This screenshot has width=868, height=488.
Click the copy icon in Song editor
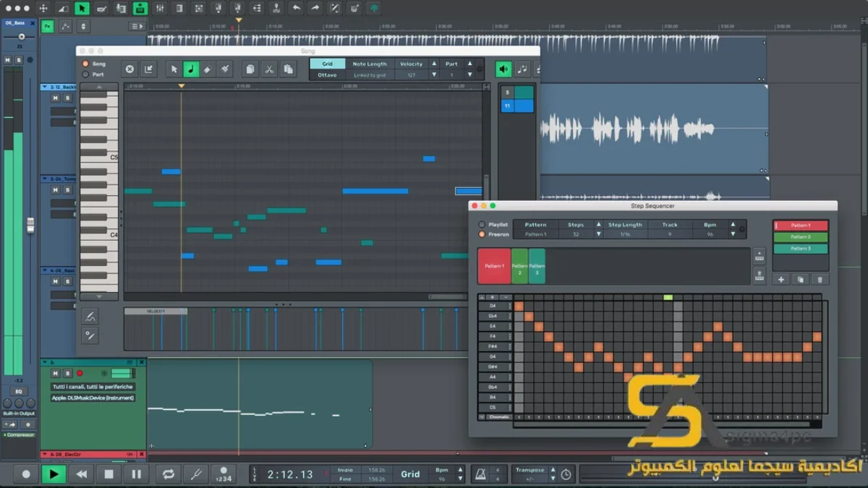(250, 69)
